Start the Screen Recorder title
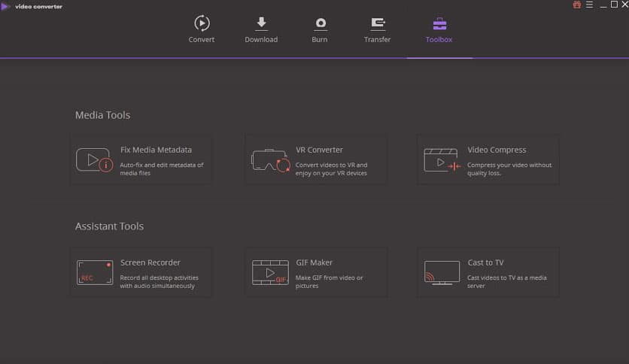This screenshot has height=364, width=629. (x=150, y=262)
